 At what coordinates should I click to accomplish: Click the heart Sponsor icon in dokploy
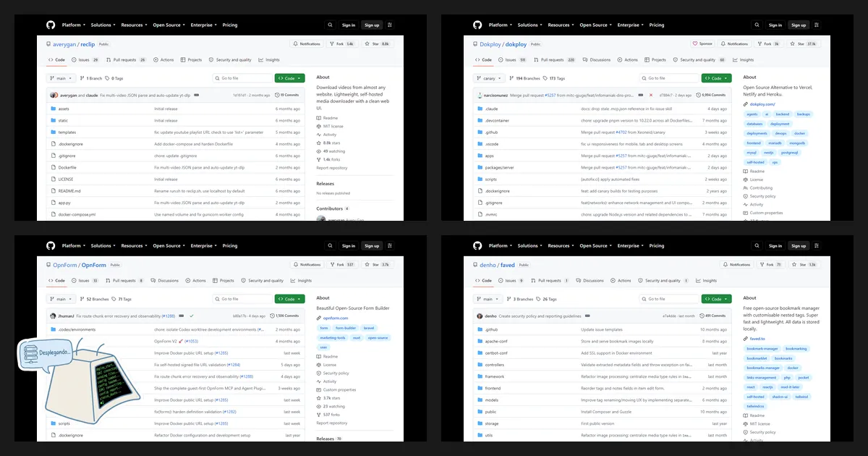click(695, 44)
